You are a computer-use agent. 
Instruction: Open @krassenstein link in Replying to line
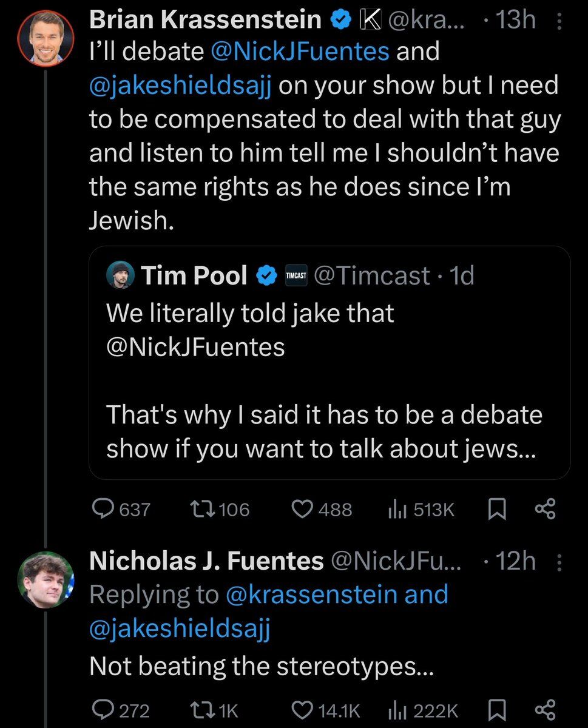[x=314, y=595]
